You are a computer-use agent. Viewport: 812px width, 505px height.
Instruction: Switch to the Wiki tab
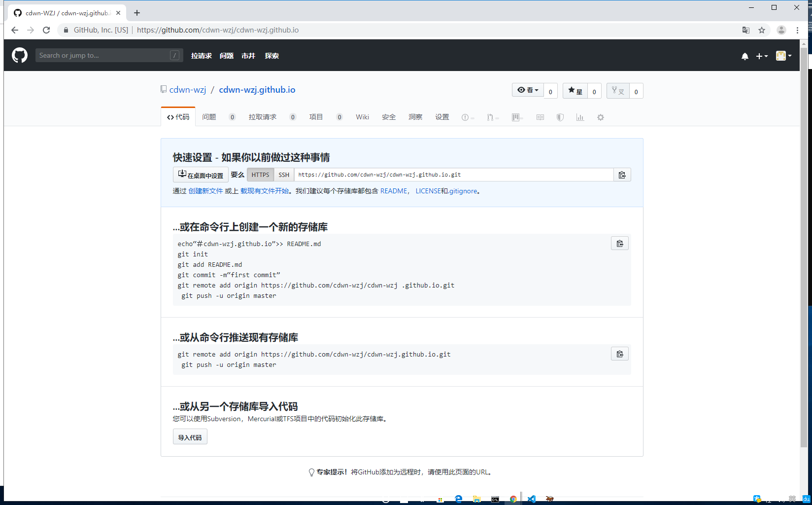(362, 116)
